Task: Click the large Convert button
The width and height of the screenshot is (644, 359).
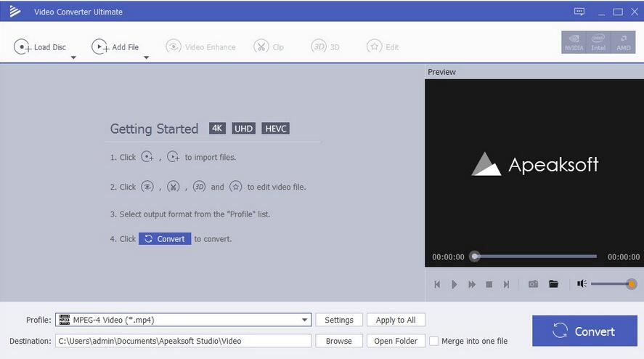Action: coord(584,331)
